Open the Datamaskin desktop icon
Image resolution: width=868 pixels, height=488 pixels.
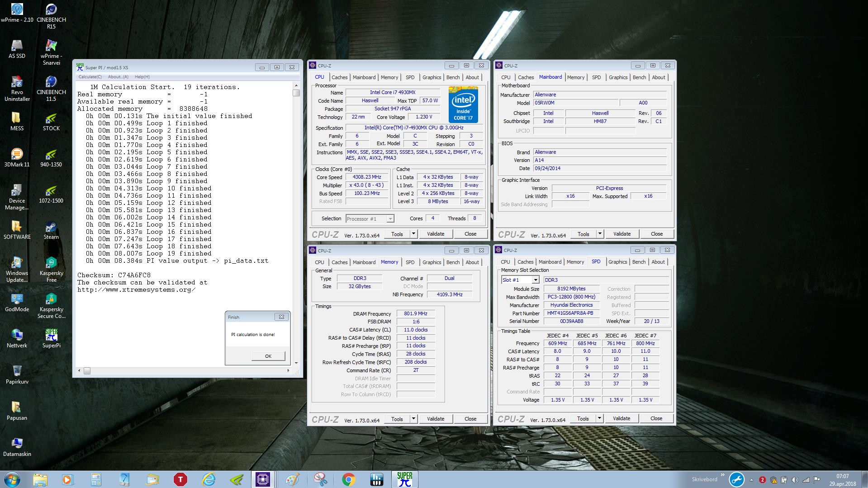click(17, 447)
